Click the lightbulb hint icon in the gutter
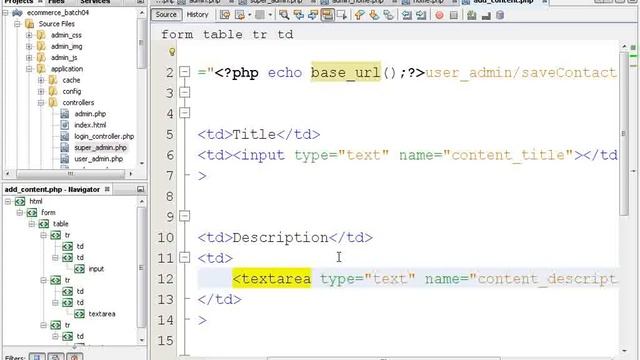The image size is (640, 360). point(172,52)
